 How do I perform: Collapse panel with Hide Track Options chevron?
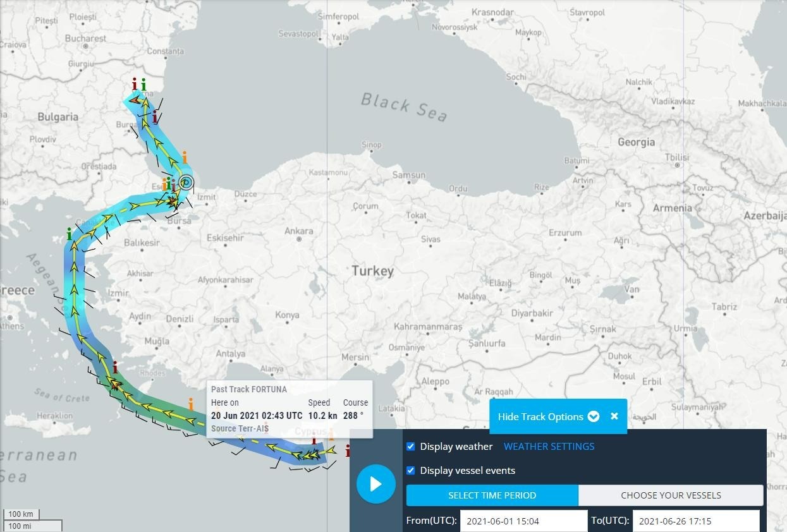pyautogui.click(x=593, y=416)
